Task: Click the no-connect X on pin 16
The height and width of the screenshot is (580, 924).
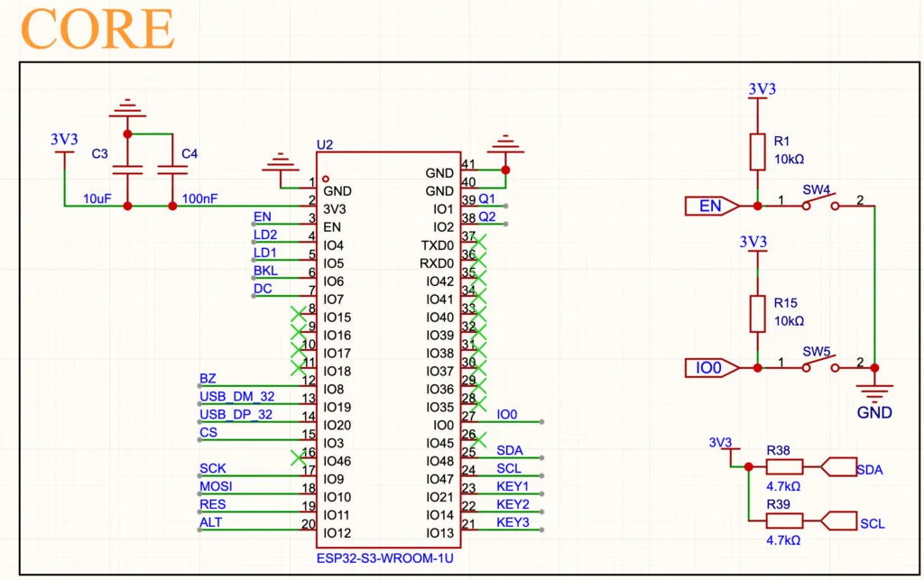Action: coord(299,457)
